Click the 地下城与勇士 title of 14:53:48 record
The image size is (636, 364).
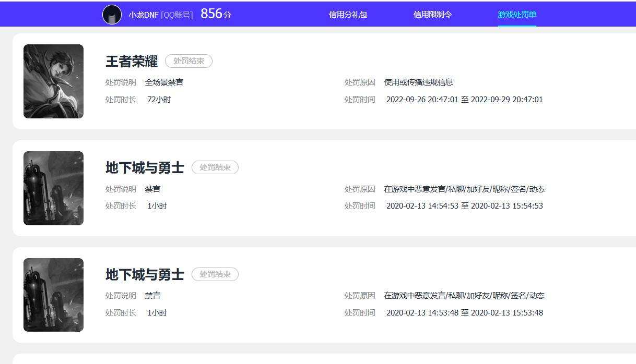coord(145,274)
